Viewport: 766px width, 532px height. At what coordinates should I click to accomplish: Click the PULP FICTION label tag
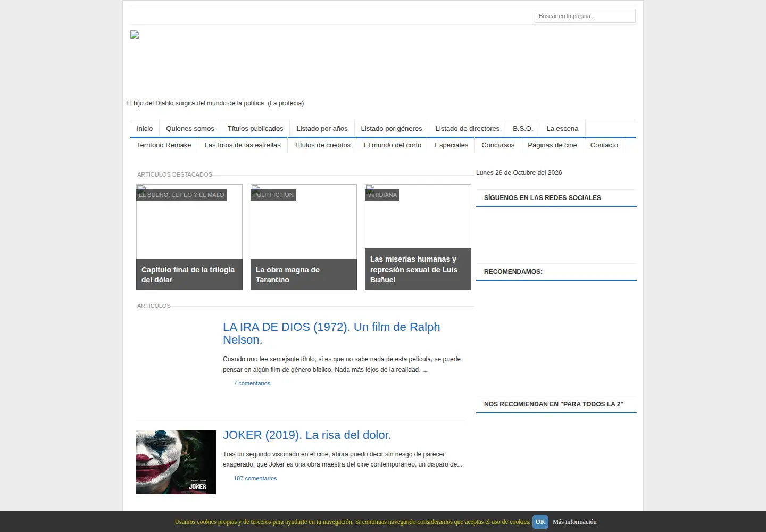(x=273, y=195)
